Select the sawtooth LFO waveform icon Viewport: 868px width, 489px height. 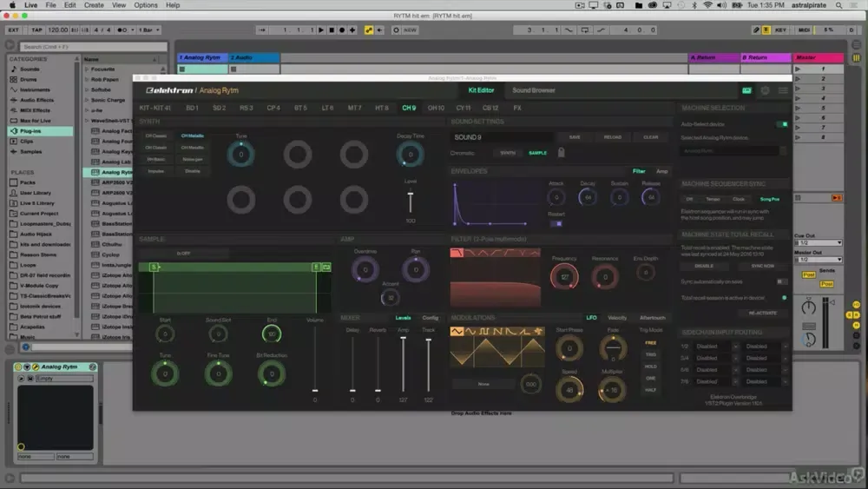[497, 331]
